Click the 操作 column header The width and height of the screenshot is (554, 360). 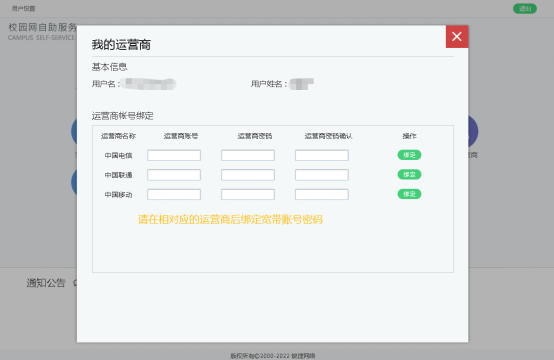point(409,136)
